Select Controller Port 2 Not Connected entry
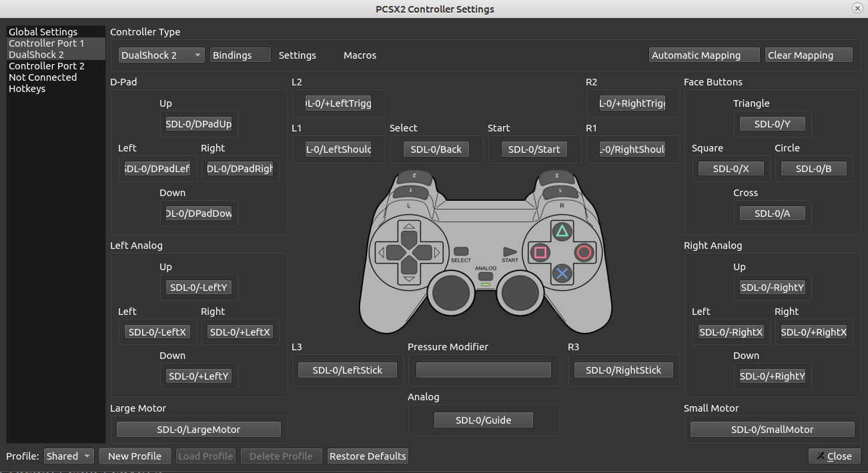The height and width of the screenshot is (473, 868). (56, 71)
